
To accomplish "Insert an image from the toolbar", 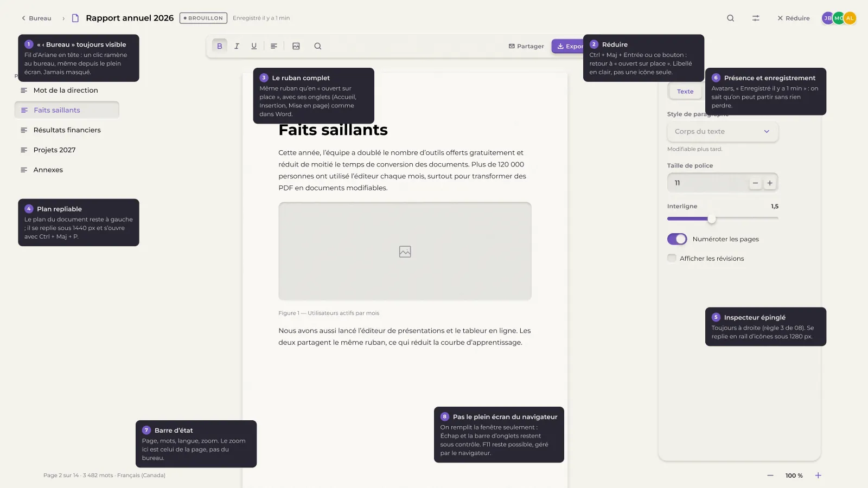I will [296, 46].
